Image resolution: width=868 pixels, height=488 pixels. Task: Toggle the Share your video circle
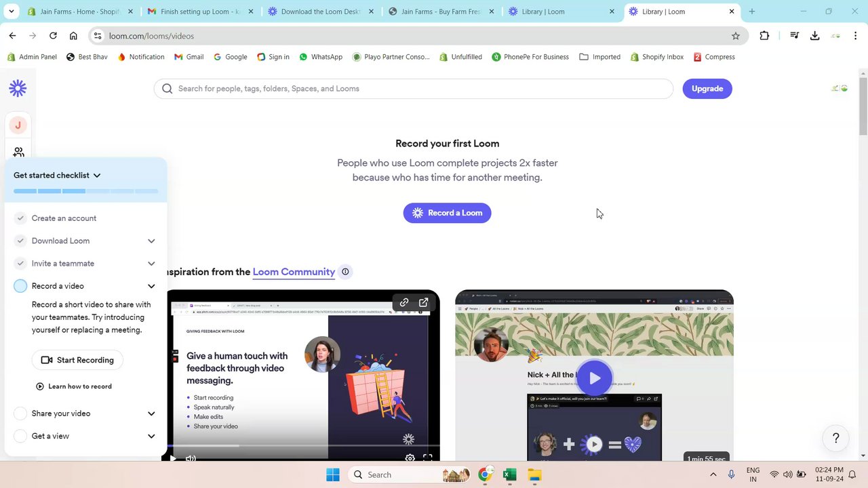point(20,413)
